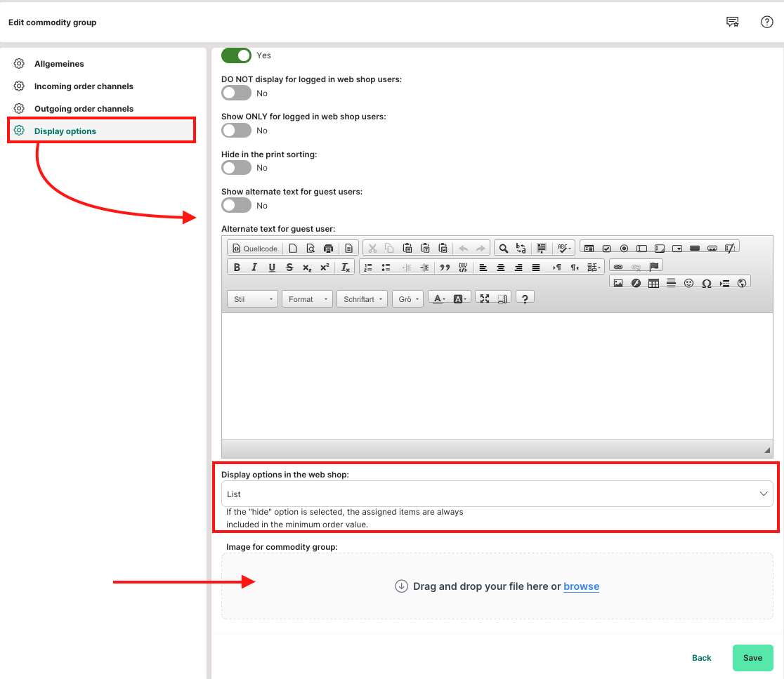
Task: Click the browse link to upload image
Action: click(581, 586)
